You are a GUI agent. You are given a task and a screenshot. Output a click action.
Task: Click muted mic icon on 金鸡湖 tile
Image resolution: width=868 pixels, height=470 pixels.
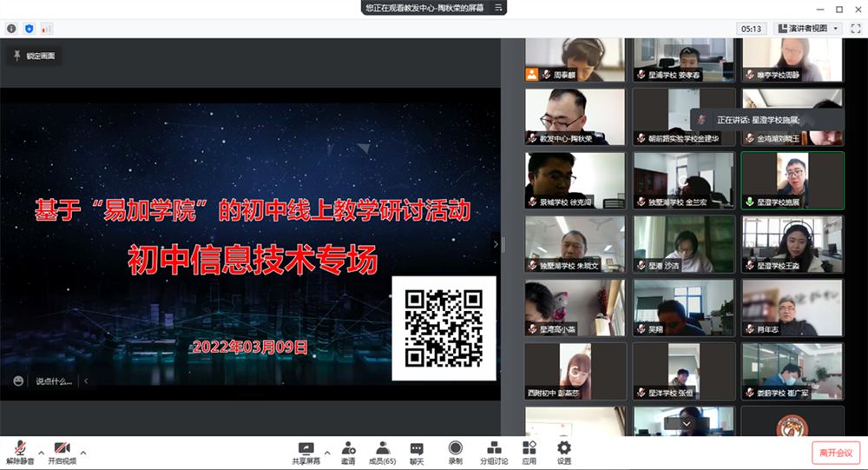(x=750, y=138)
